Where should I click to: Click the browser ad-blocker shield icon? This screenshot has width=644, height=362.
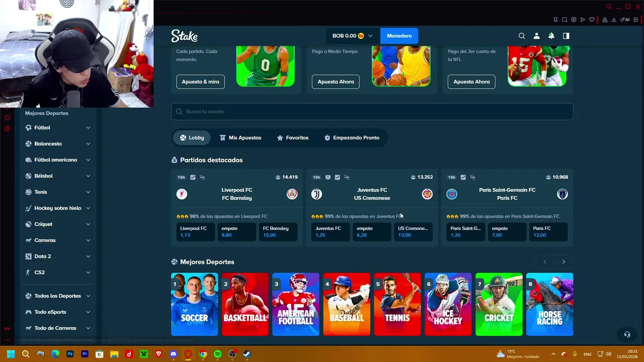(574, 20)
